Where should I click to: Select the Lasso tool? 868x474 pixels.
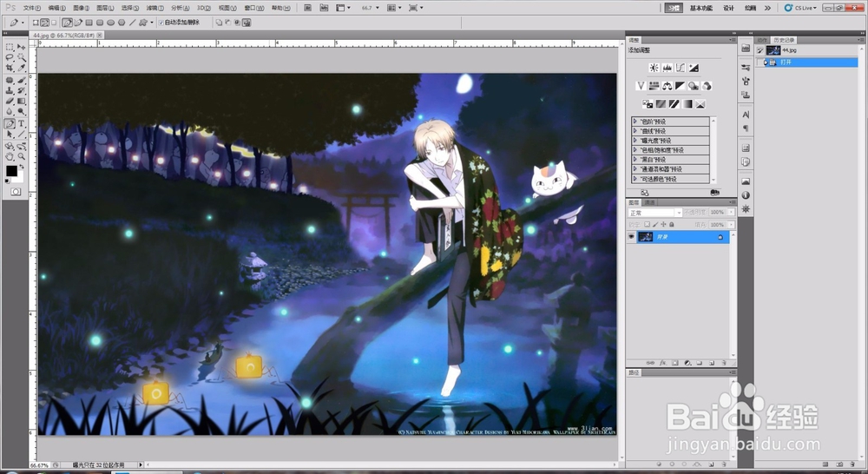click(9, 57)
